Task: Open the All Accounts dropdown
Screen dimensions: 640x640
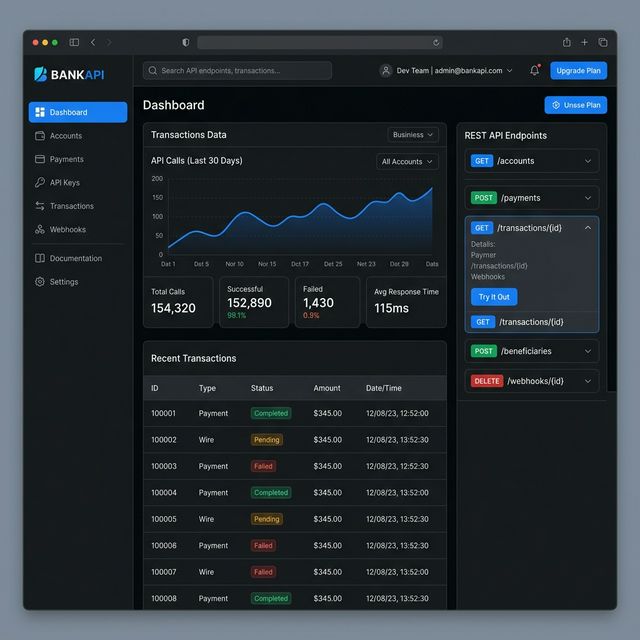Action: tap(407, 162)
